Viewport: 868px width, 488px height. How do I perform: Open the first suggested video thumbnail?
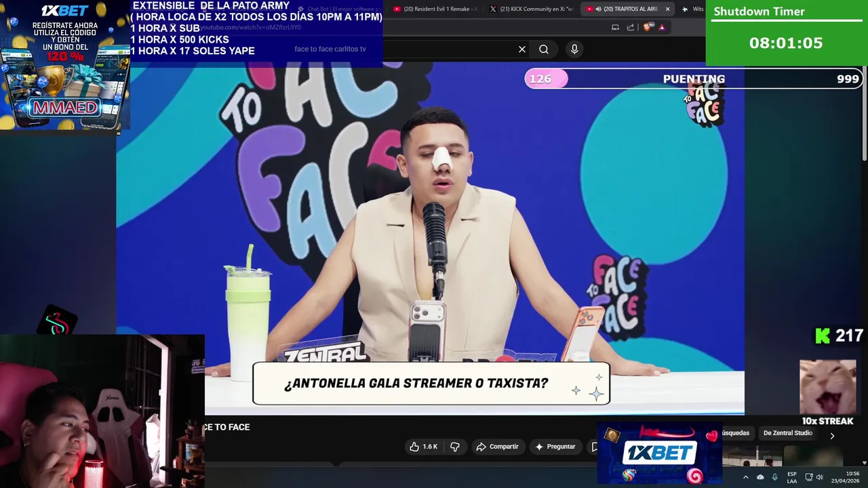[751, 457]
